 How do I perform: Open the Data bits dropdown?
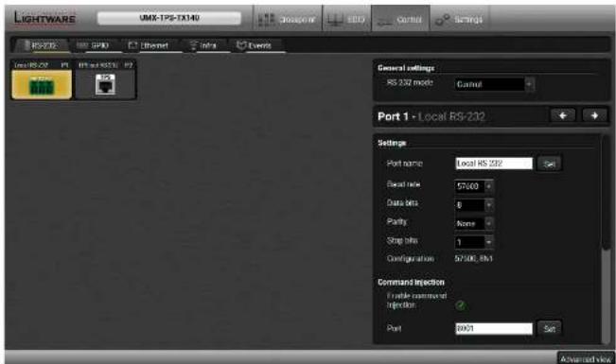pyautogui.click(x=474, y=204)
